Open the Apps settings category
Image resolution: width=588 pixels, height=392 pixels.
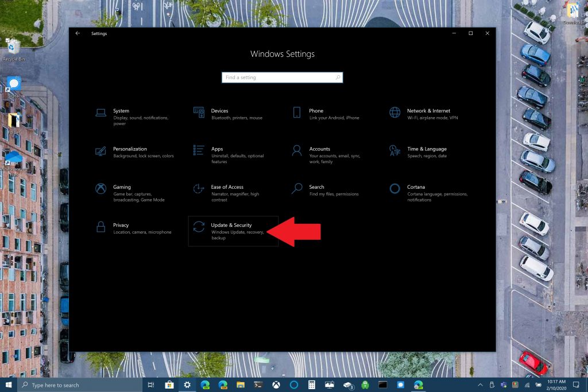click(217, 149)
